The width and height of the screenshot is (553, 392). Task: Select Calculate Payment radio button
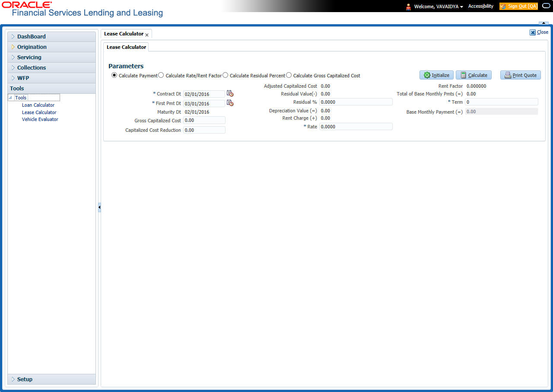(114, 75)
